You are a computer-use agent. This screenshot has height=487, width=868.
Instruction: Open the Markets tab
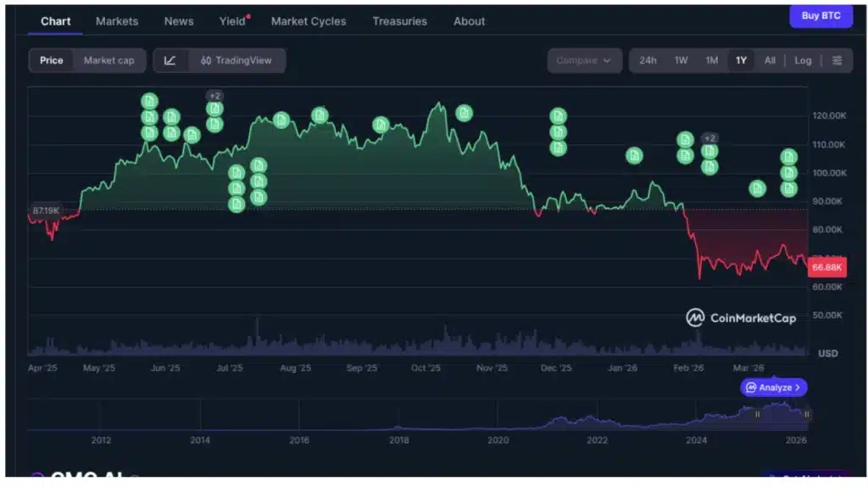(117, 21)
